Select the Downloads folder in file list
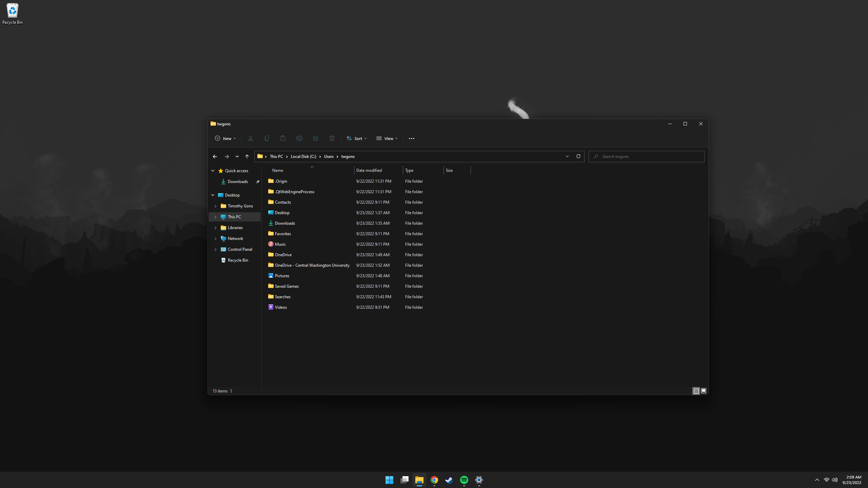This screenshot has width=868, height=488. (285, 223)
